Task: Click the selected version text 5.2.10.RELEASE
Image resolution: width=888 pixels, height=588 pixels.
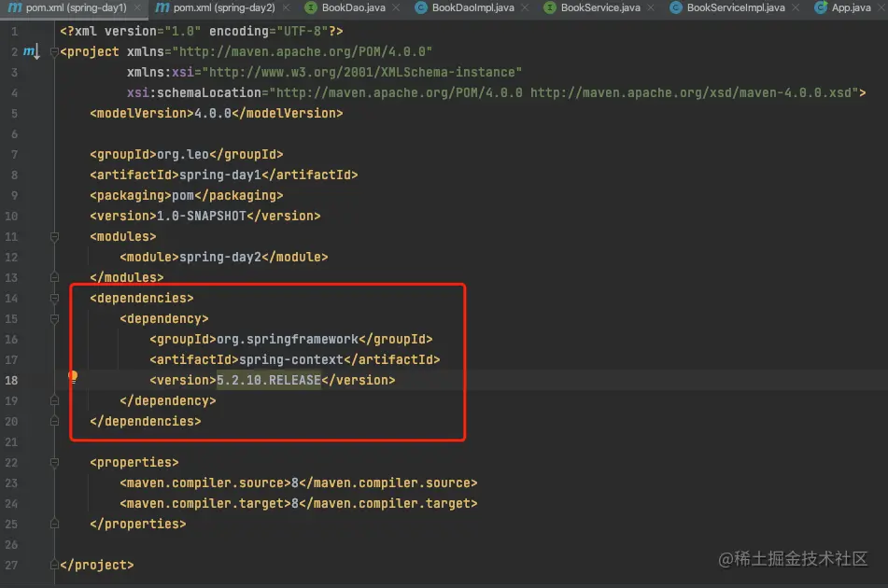Action: point(268,380)
